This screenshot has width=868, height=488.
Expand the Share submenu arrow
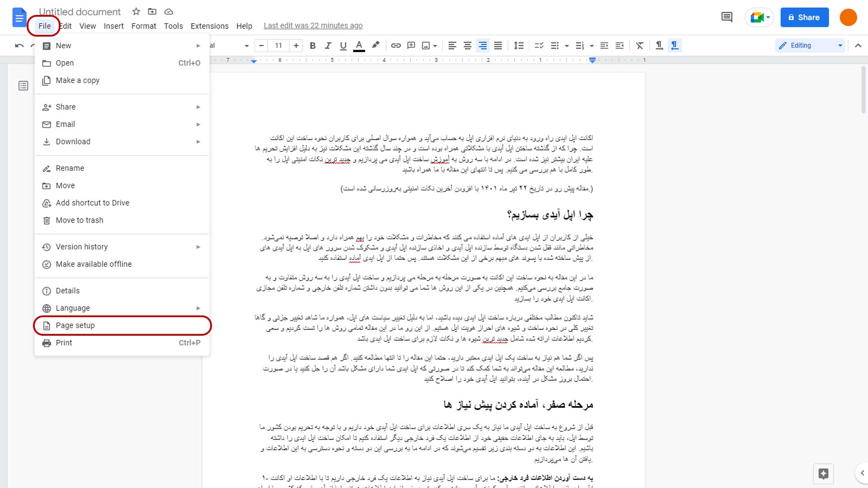click(x=199, y=107)
